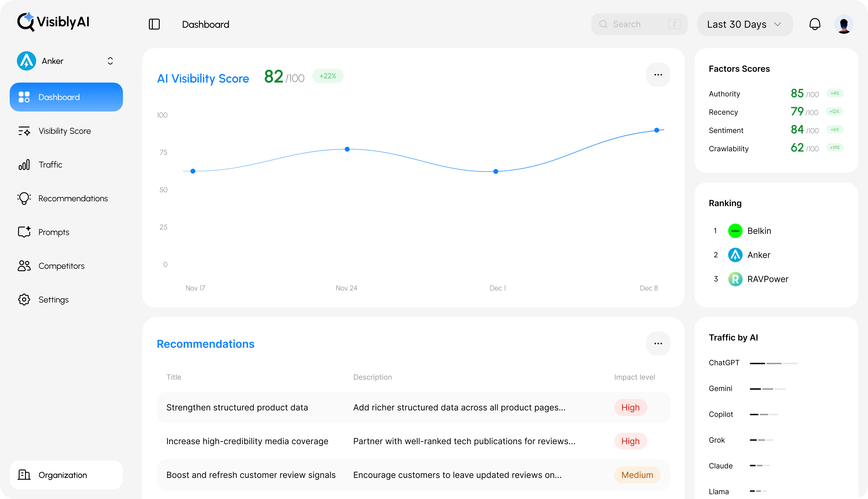The image size is (868, 499).
Task: Click the notification bell icon
Action: point(815,24)
